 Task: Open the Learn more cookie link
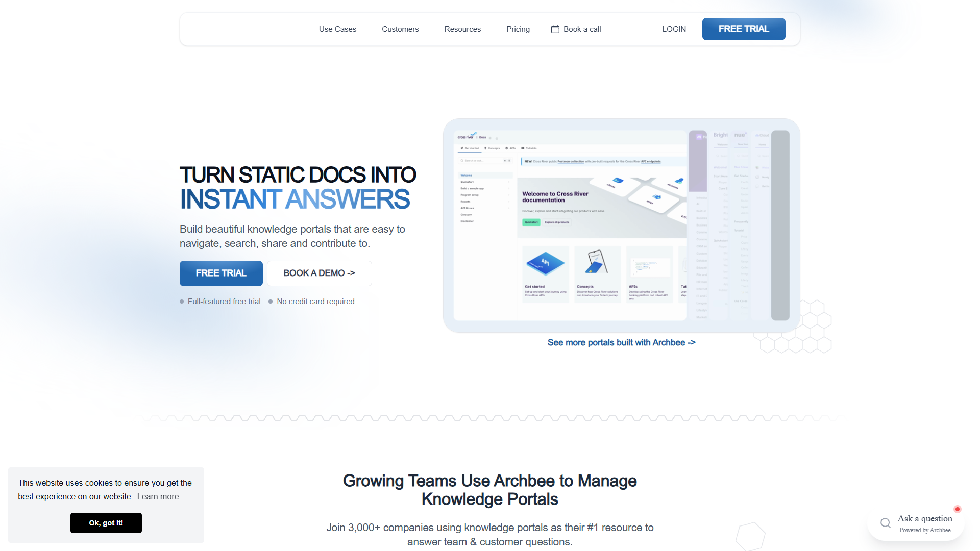click(x=158, y=497)
